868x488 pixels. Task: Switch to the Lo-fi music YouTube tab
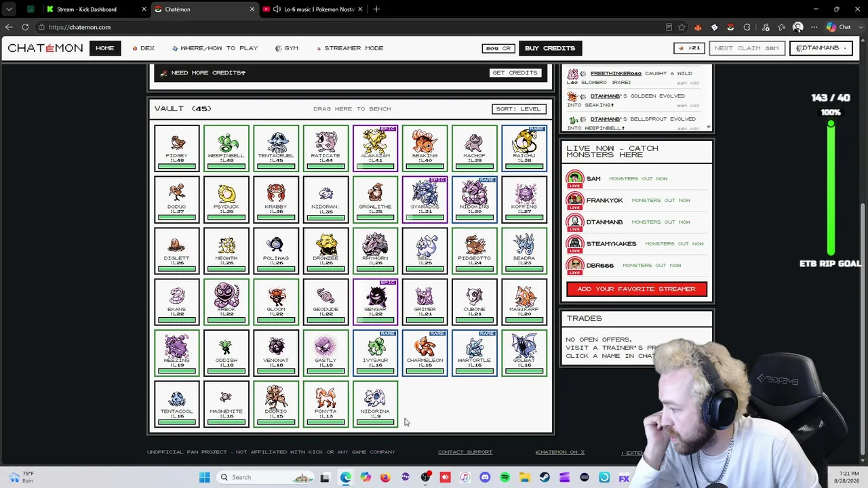[x=312, y=9]
